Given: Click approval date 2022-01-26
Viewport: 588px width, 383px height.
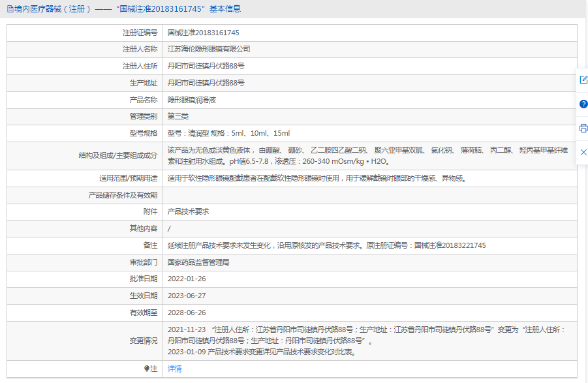Looking at the screenshot, I should (187, 279).
